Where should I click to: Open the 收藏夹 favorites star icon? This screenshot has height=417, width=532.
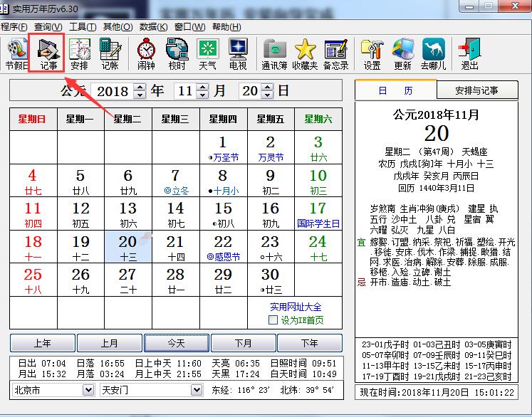[x=305, y=54]
